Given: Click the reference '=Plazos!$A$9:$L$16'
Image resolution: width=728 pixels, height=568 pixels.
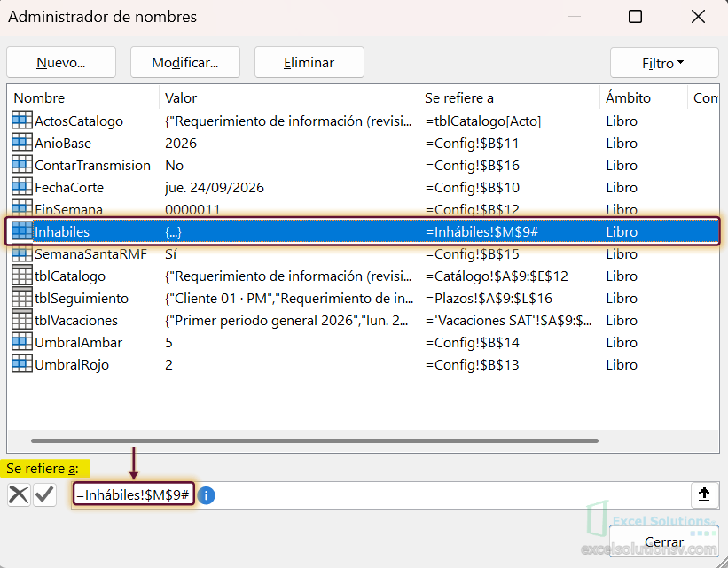Looking at the screenshot, I should tap(489, 299).
